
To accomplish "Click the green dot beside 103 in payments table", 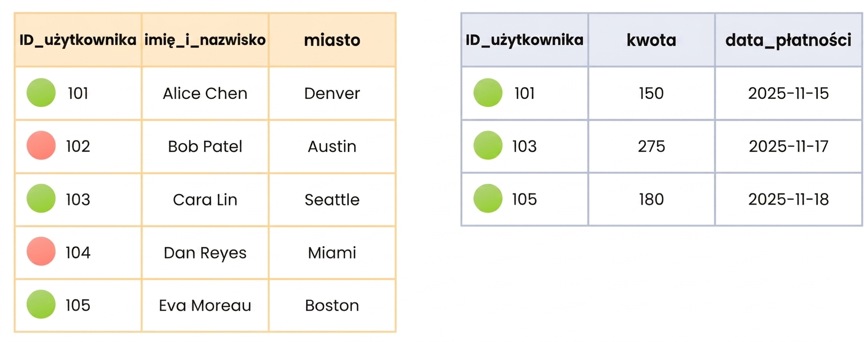I will click(488, 145).
